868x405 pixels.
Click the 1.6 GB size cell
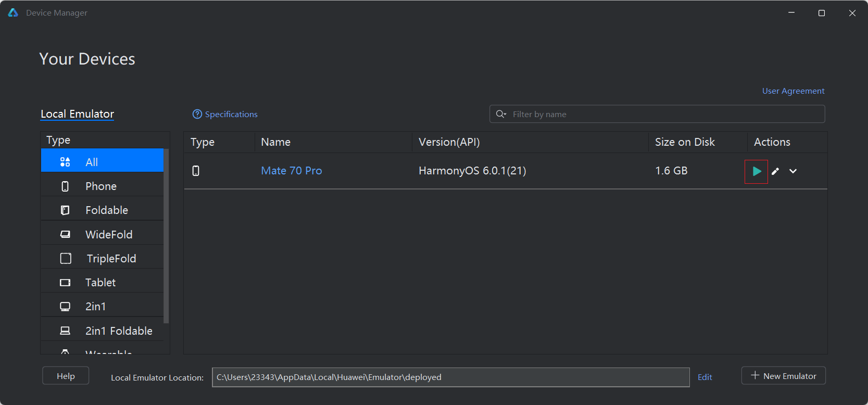point(671,171)
